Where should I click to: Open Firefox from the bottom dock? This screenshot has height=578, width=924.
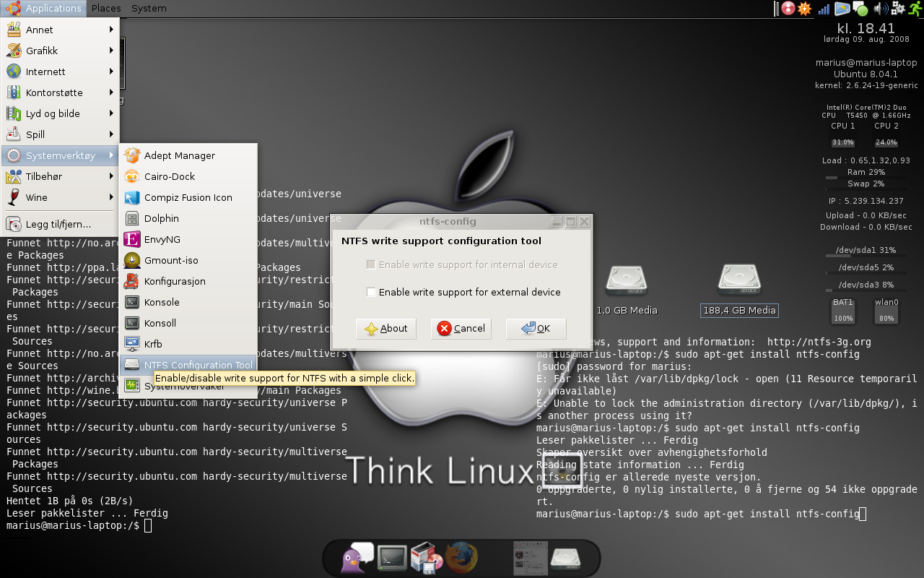click(461, 558)
